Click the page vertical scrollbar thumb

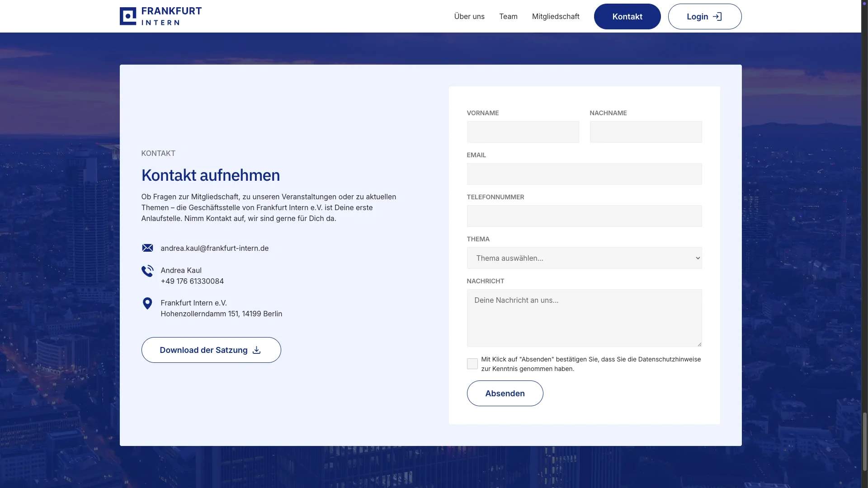[x=864, y=441]
